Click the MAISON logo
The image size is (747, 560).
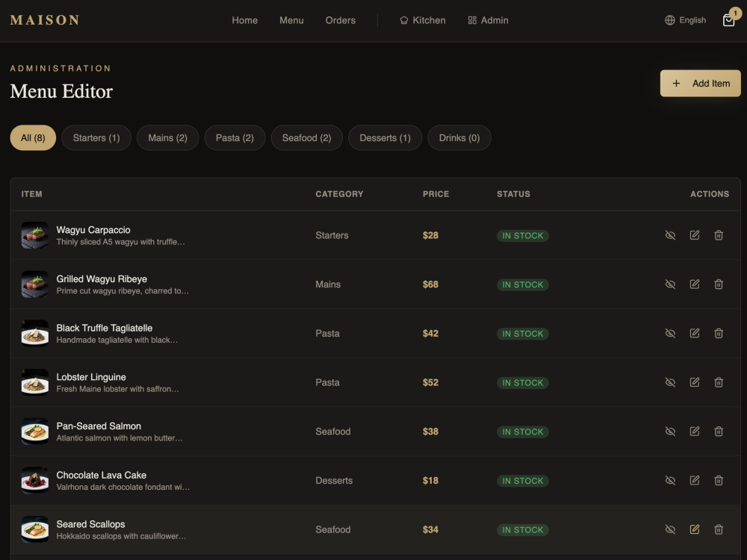pyautogui.click(x=45, y=20)
